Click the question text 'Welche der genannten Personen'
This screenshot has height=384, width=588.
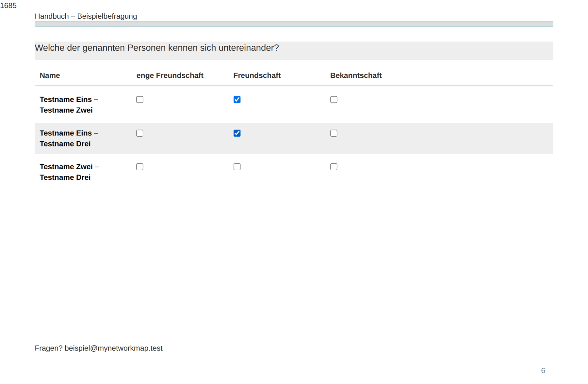tap(100, 48)
